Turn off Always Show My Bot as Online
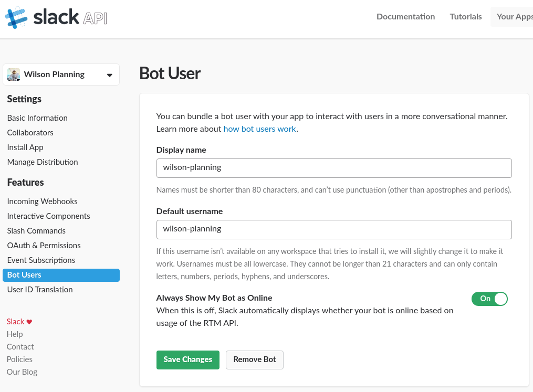Viewport: 533px width, 392px height. (x=489, y=299)
